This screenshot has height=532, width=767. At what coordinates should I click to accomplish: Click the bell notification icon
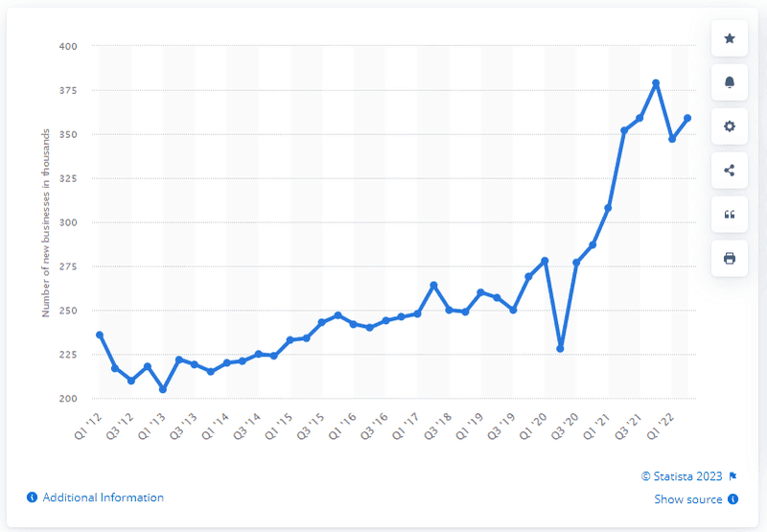pyautogui.click(x=730, y=82)
